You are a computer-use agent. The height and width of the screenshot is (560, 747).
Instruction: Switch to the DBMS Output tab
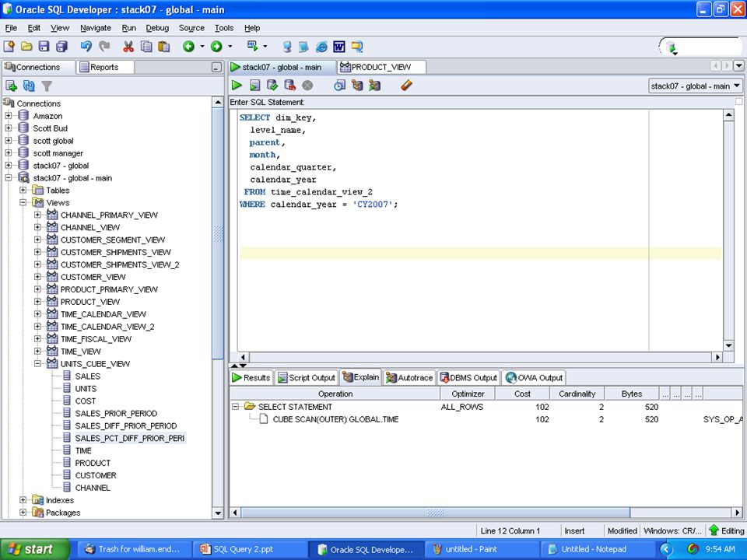coord(468,378)
